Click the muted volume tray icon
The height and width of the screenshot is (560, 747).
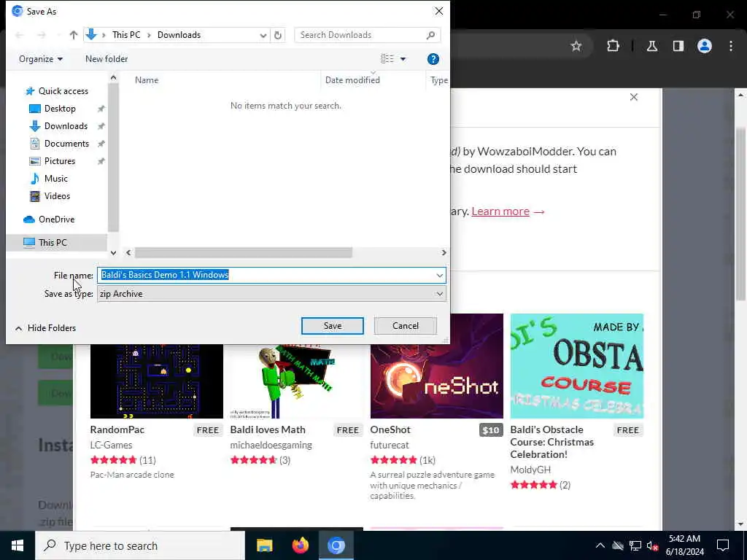point(653,545)
